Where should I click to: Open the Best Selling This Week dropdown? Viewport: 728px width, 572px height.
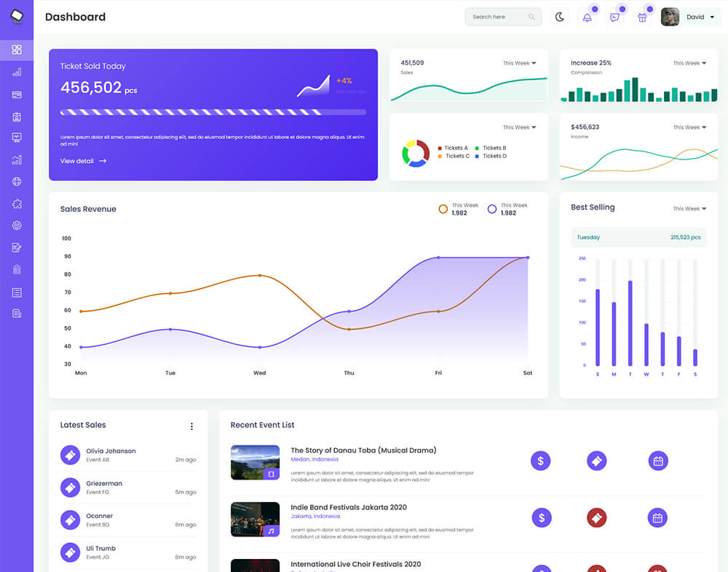pyautogui.click(x=689, y=209)
